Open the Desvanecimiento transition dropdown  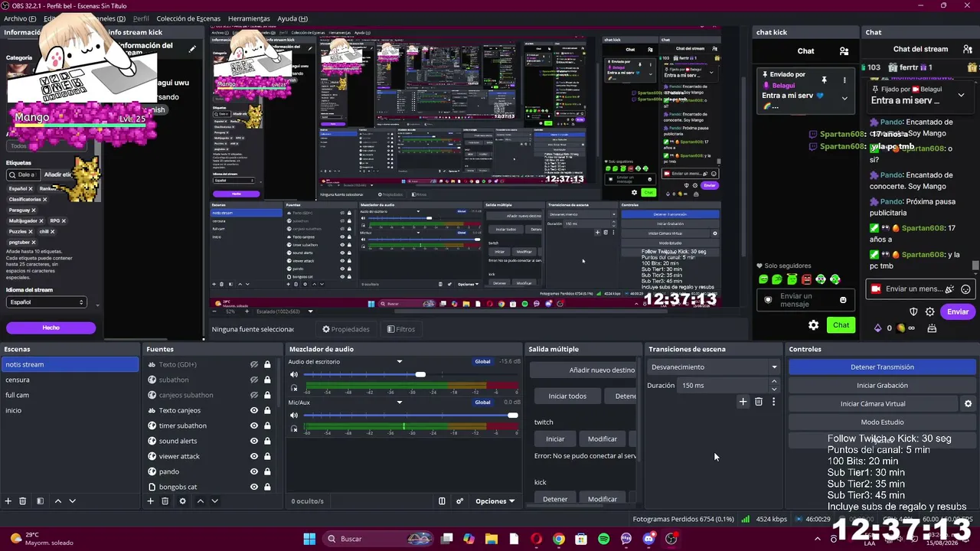714,367
